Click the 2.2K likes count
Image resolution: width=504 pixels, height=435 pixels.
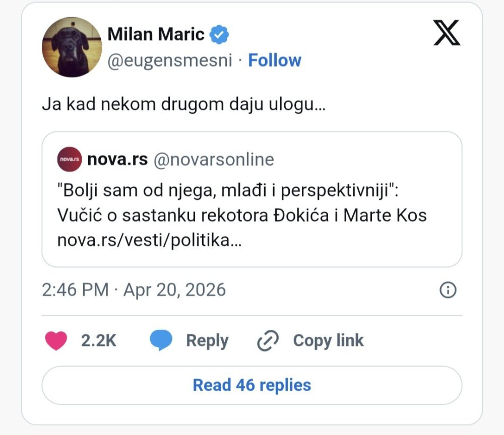99,341
